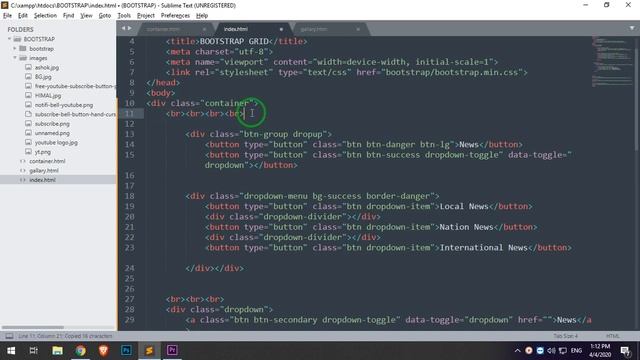Screen dimensions: 640x360
Task: Click 'International News' text in code
Action: (484, 247)
